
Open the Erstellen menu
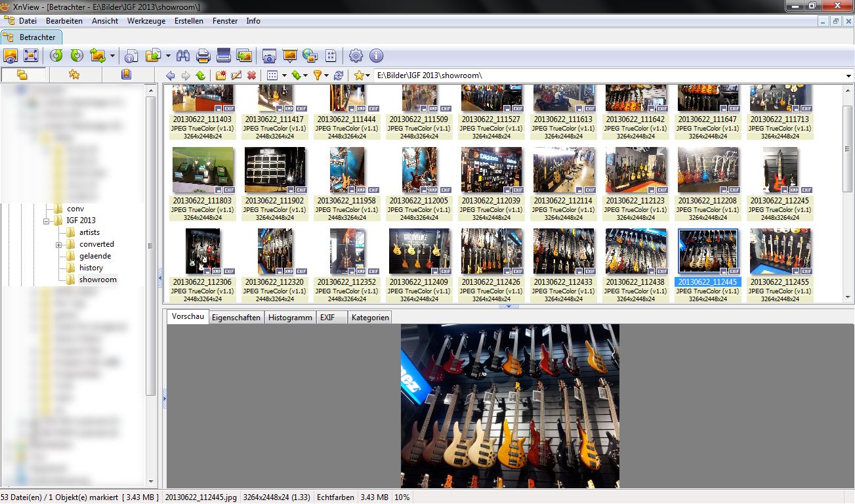pos(189,21)
